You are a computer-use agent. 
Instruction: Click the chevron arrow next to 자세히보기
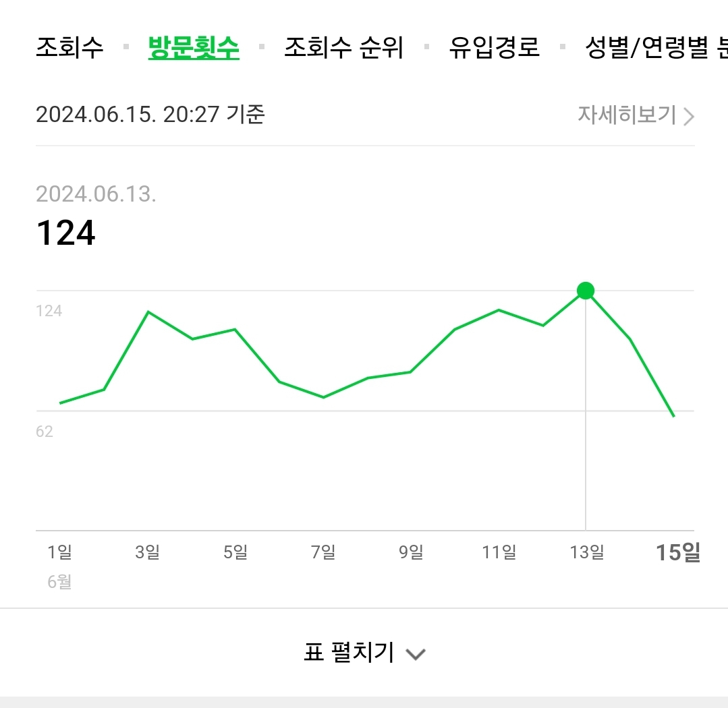click(x=688, y=115)
